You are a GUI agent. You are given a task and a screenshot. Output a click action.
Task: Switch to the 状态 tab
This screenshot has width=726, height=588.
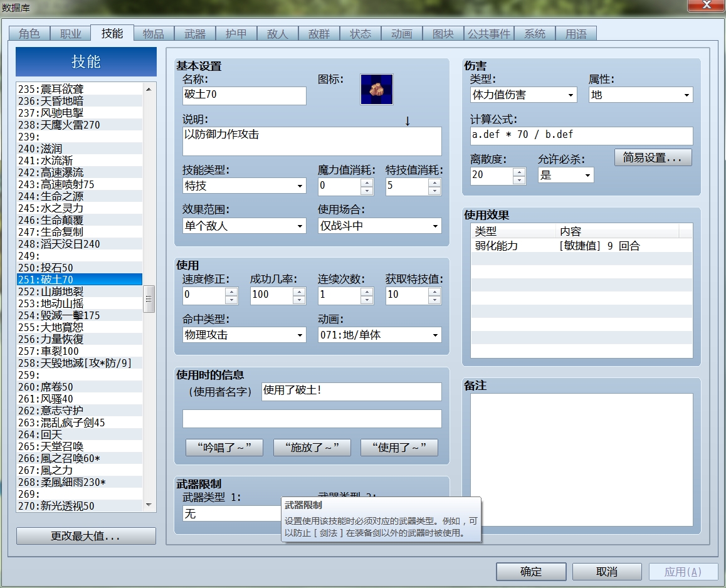(x=360, y=34)
